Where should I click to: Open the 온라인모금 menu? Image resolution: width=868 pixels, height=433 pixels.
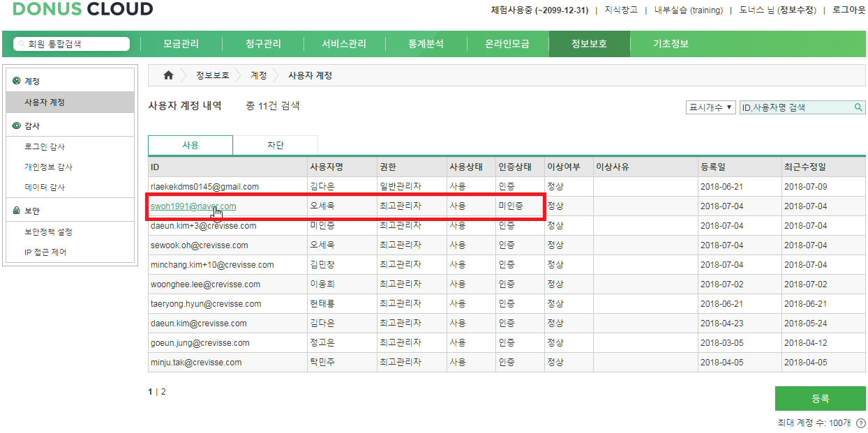coord(508,43)
